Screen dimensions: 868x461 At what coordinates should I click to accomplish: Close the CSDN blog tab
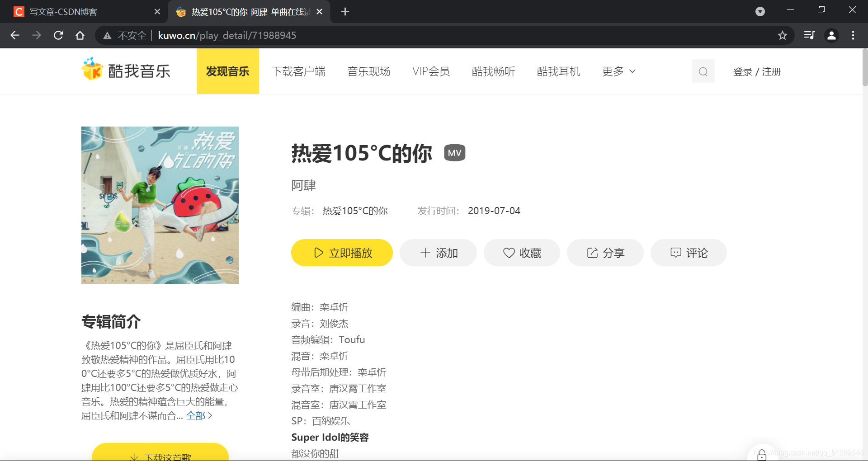(157, 12)
